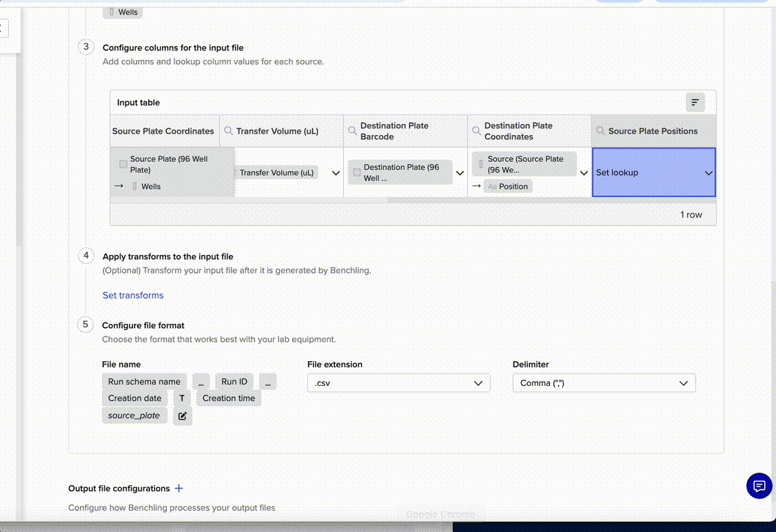Open the Input table sort options icon
776x532 pixels.
click(x=695, y=103)
